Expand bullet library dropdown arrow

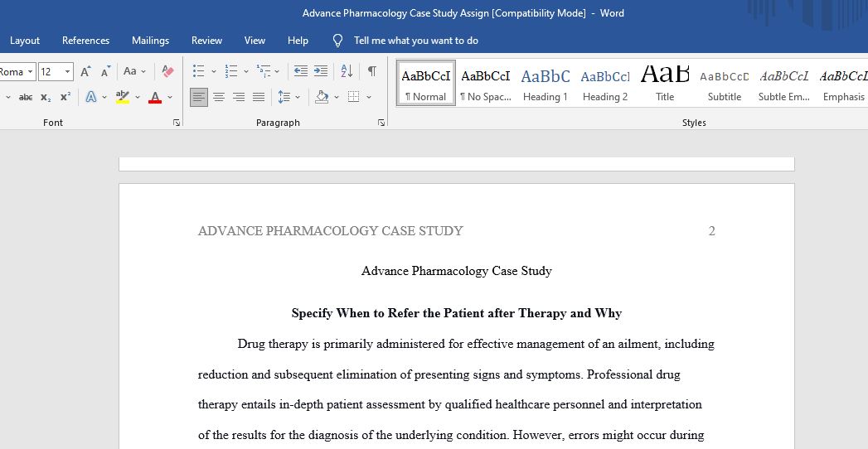point(214,72)
